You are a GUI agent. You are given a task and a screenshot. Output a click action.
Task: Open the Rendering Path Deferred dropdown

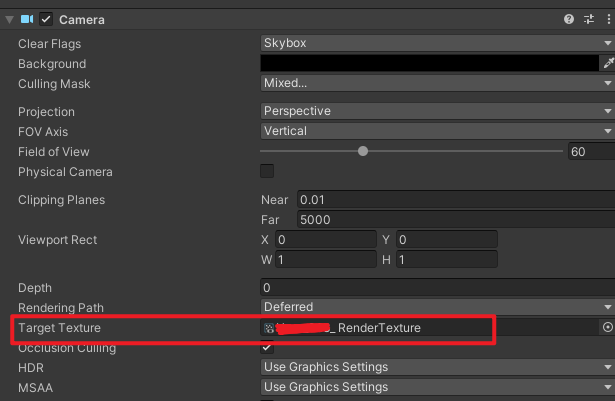click(x=438, y=307)
